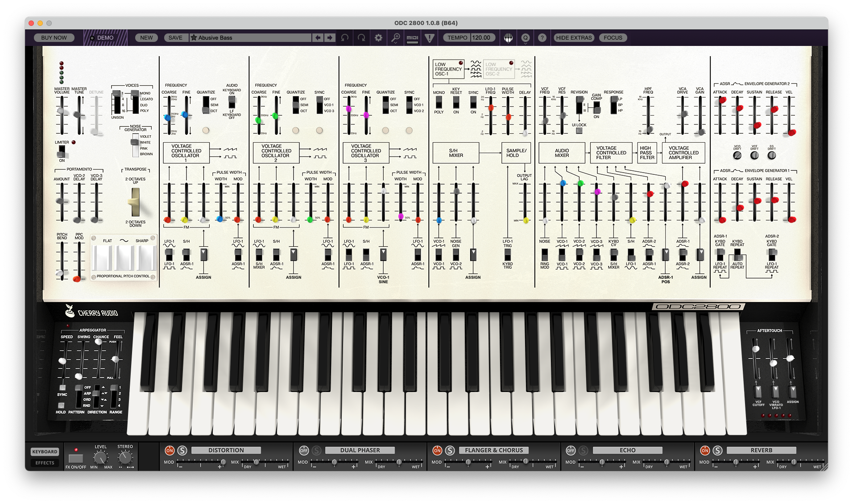Click the zoom magnifier icon
Image resolution: width=853 pixels, height=504 pixels.
[x=395, y=38]
